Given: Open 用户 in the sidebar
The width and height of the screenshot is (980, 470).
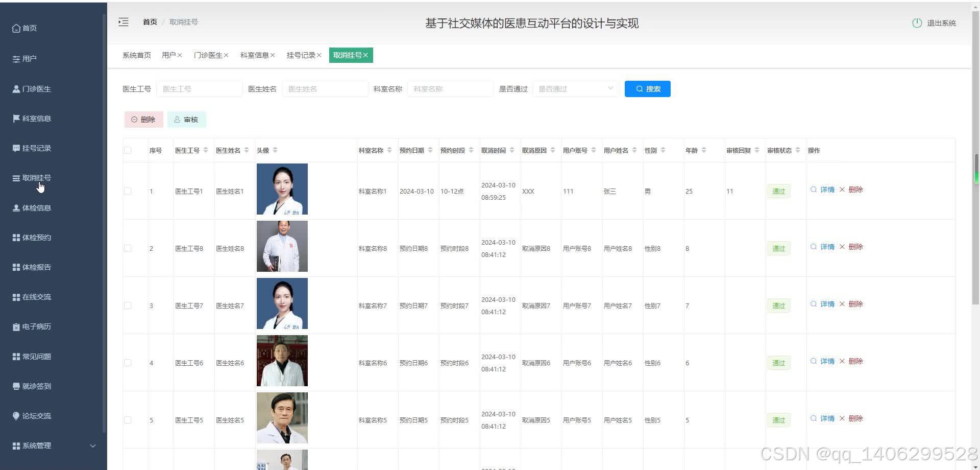Looking at the screenshot, I should click(24, 59).
